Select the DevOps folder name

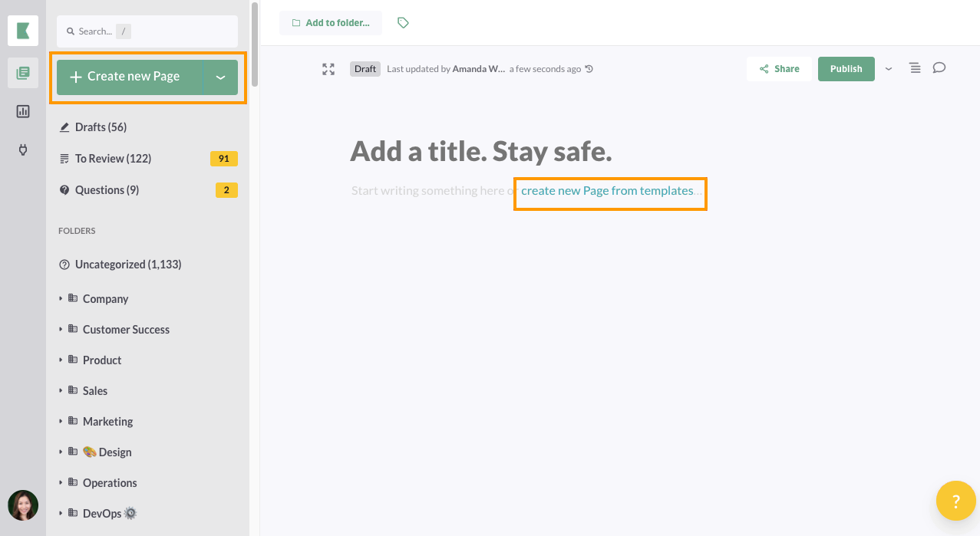[x=110, y=514]
